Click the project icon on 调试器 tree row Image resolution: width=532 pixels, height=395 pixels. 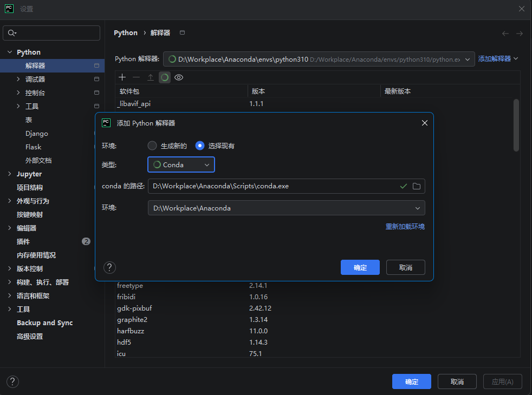(96, 79)
